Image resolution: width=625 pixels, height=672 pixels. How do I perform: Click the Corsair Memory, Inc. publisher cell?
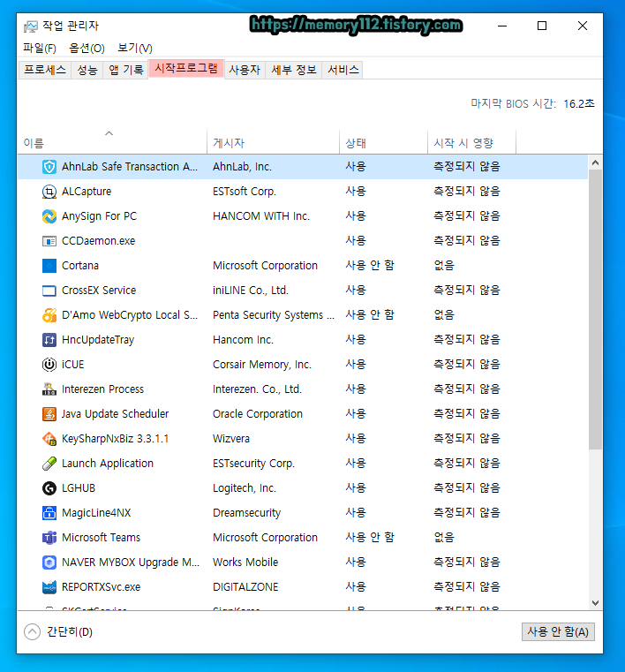(262, 365)
